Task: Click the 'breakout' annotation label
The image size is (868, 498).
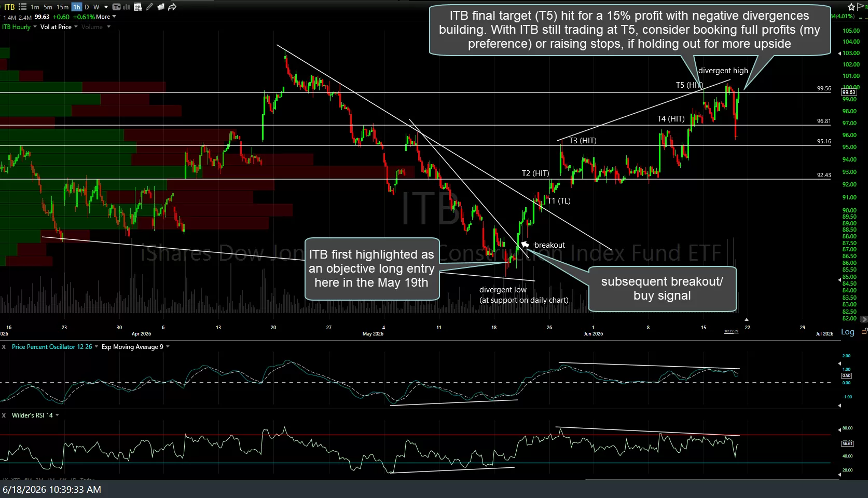Action: click(x=549, y=245)
